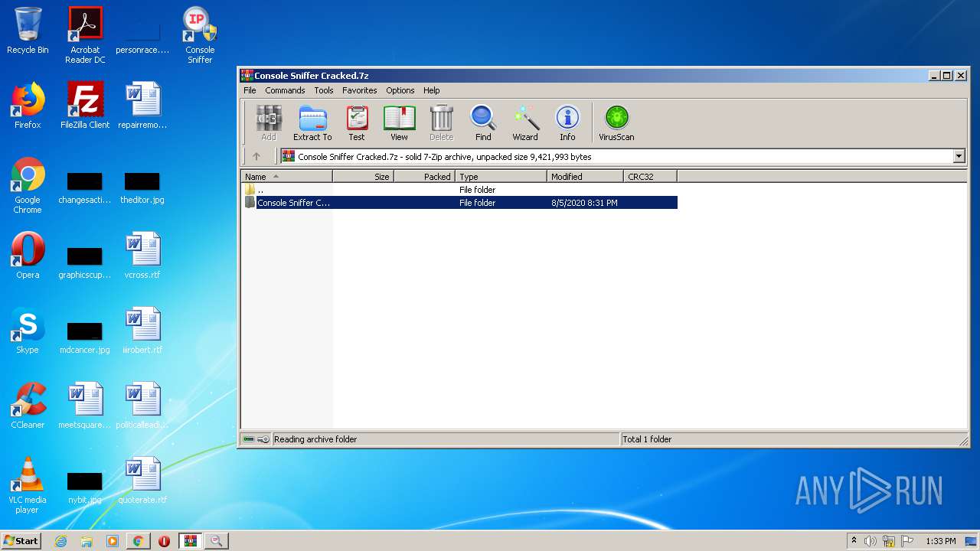The image size is (980, 551).
Task: Select iiirobert.rtf document on desktop
Action: click(x=142, y=331)
